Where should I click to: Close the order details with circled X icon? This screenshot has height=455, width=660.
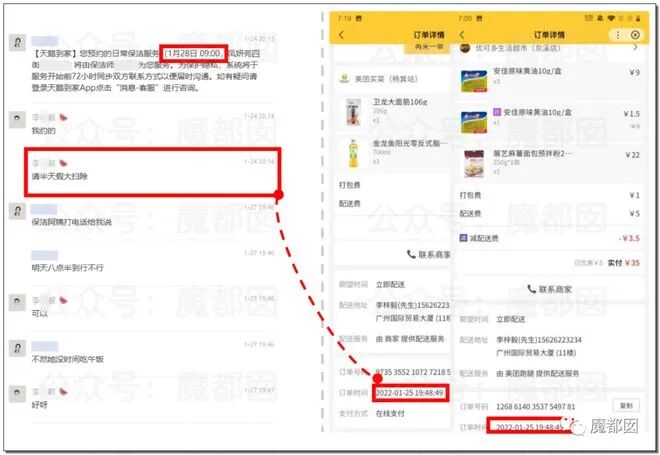tap(635, 35)
